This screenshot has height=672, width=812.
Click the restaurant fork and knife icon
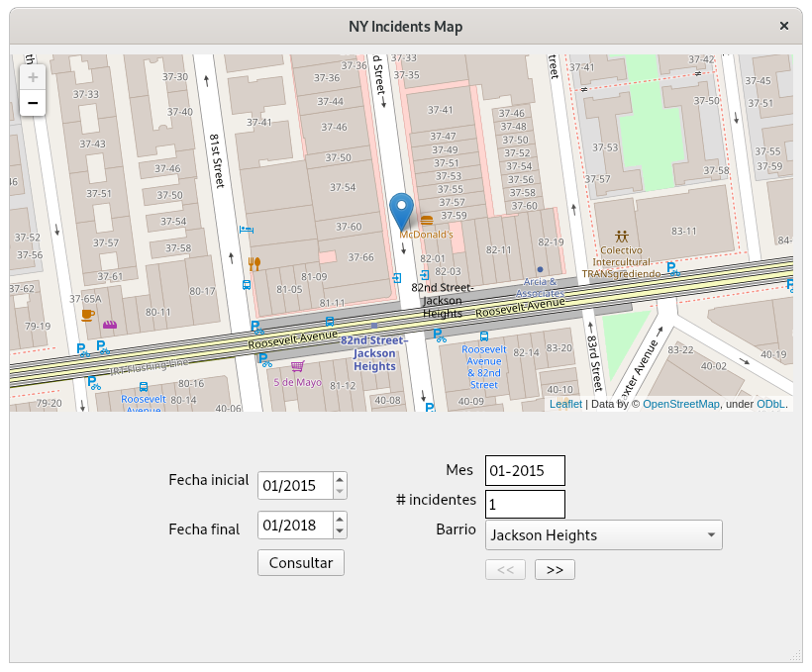(254, 264)
